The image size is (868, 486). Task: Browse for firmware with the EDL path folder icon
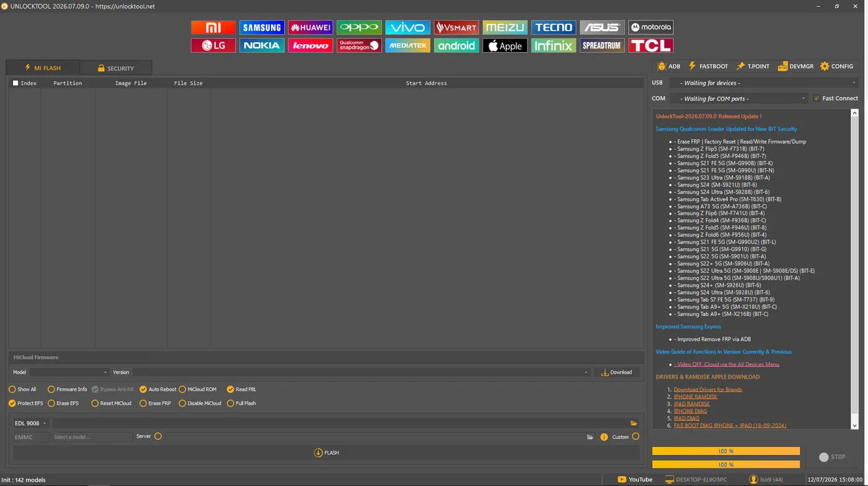[x=634, y=423]
